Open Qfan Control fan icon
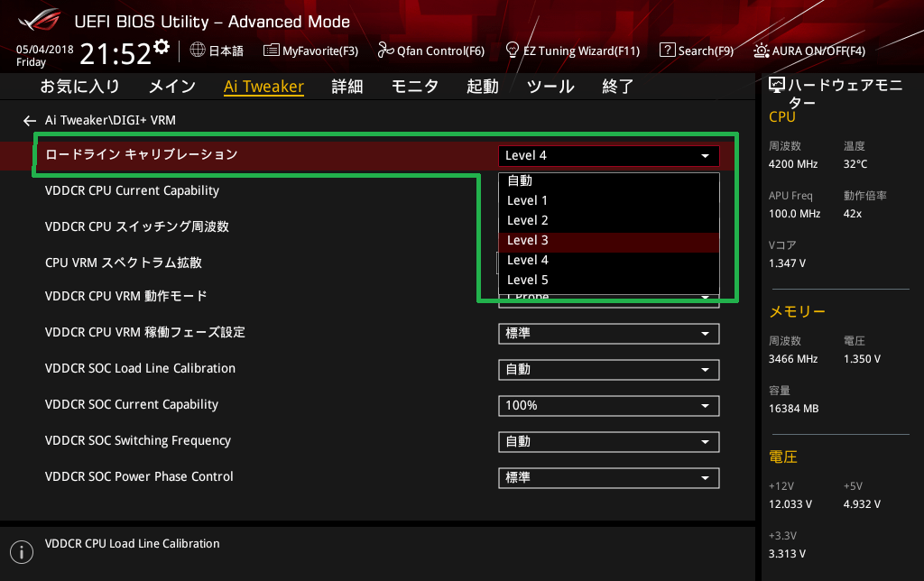Screen dimensions: 924x581 (385, 51)
